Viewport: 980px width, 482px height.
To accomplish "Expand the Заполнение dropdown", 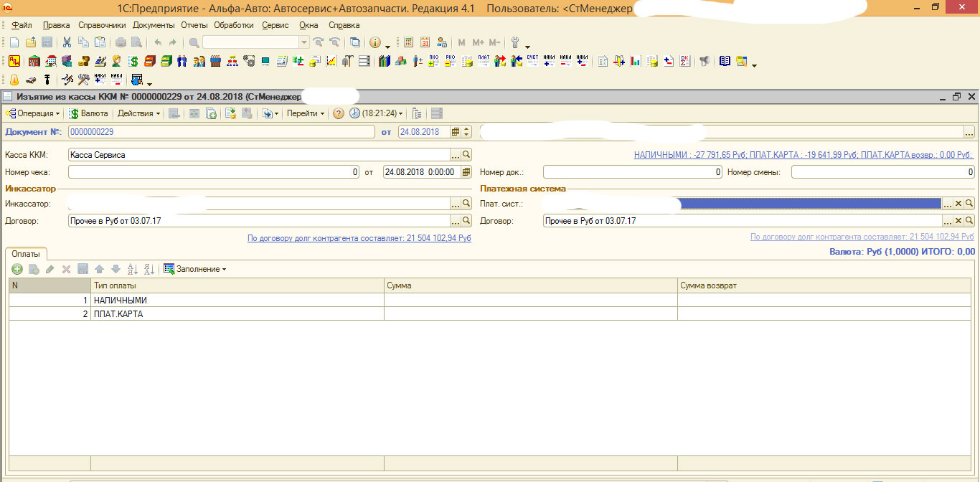I will click(195, 269).
